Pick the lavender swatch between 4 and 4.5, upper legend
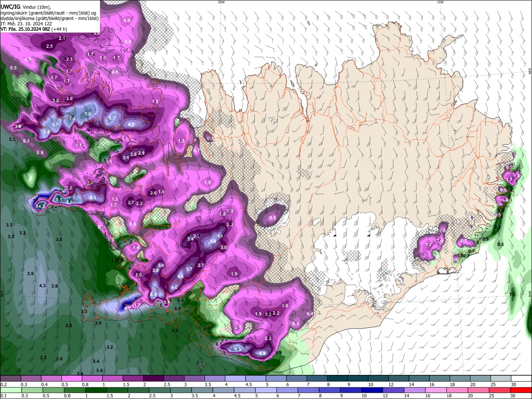Image resolution: width=532 pixels, height=399 pixels. tap(235, 379)
